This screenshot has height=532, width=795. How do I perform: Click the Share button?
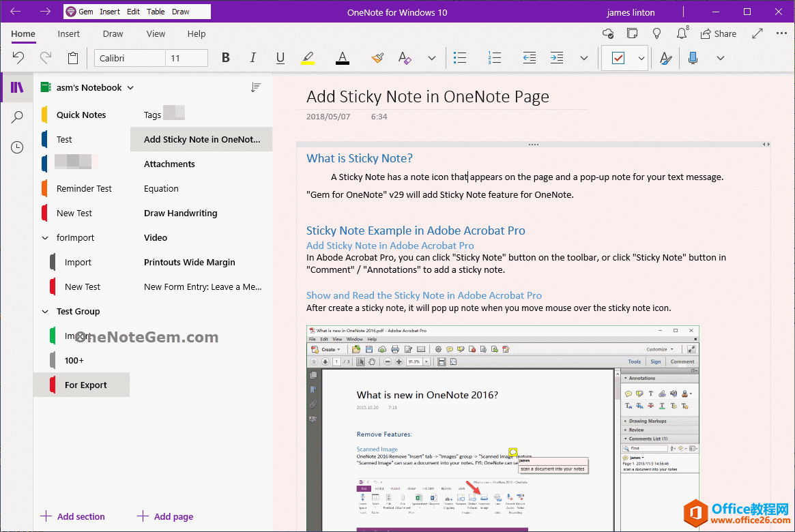click(719, 34)
